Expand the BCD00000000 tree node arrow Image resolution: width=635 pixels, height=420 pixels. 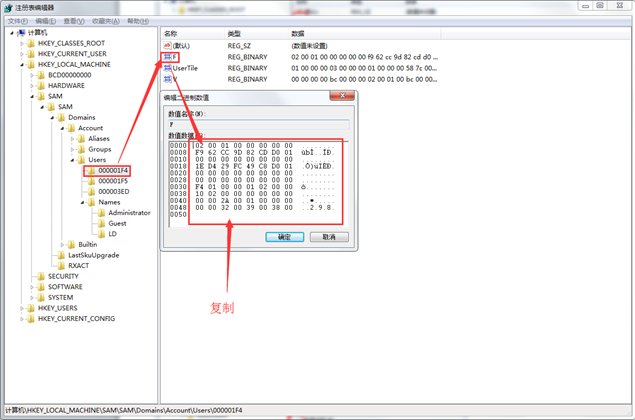(32, 75)
